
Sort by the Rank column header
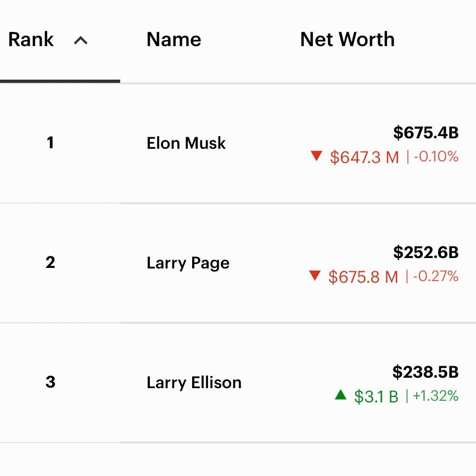click(x=31, y=40)
